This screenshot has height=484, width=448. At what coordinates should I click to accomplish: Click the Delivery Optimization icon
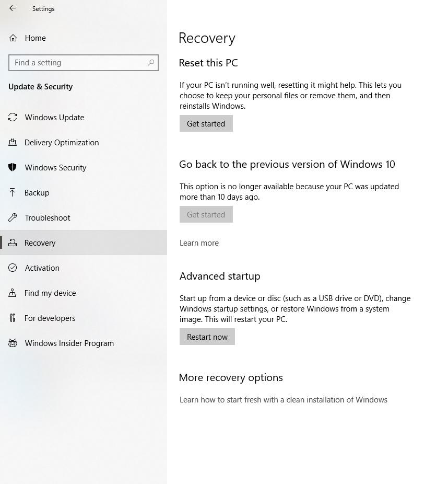[13, 142]
